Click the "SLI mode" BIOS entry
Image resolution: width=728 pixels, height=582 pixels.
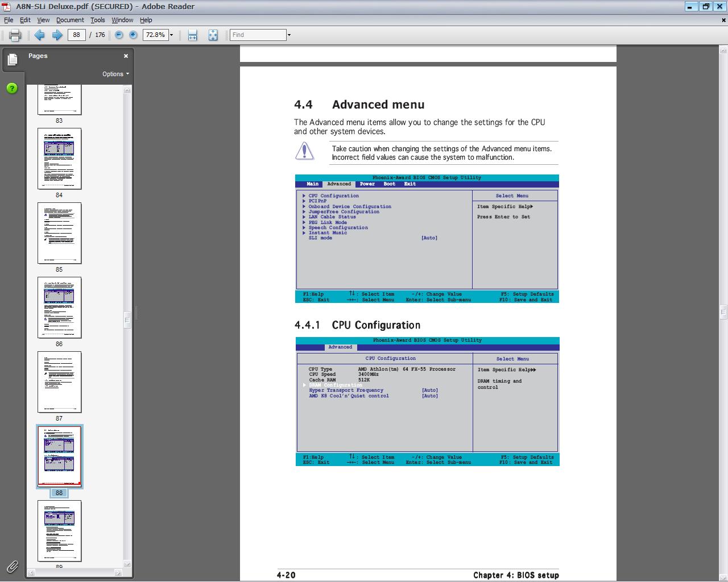(320, 238)
